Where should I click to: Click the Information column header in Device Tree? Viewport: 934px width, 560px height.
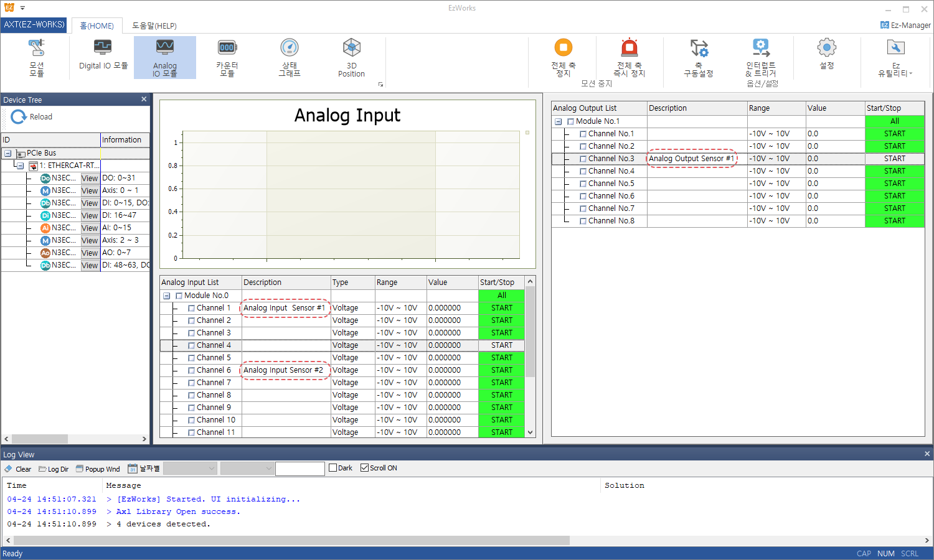pyautogui.click(x=125, y=140)
